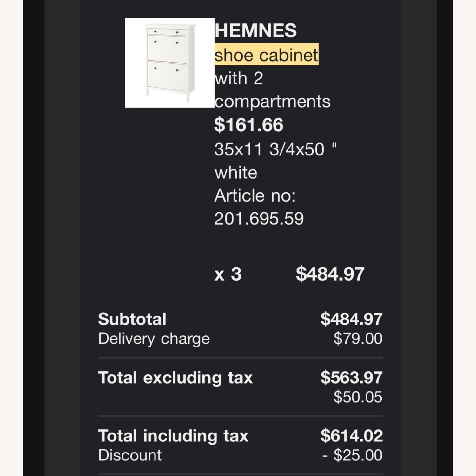Click the $484.97 line item total
476x476 pixels.
tap(330, 274)
